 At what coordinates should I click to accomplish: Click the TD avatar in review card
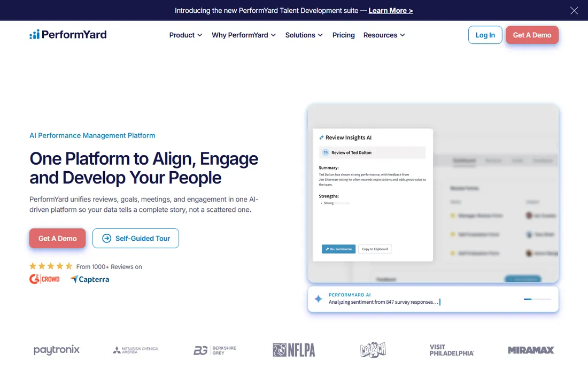[326, 152]
